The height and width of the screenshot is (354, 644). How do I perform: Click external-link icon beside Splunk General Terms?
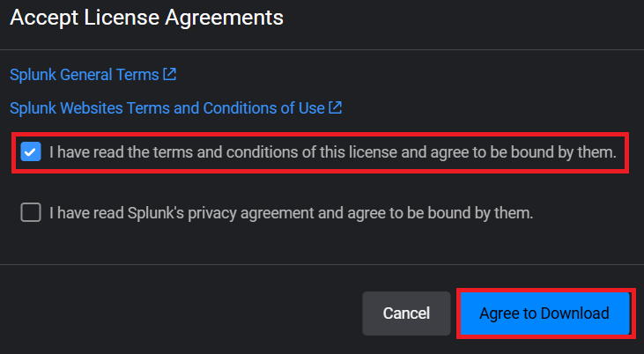(170, 75)
